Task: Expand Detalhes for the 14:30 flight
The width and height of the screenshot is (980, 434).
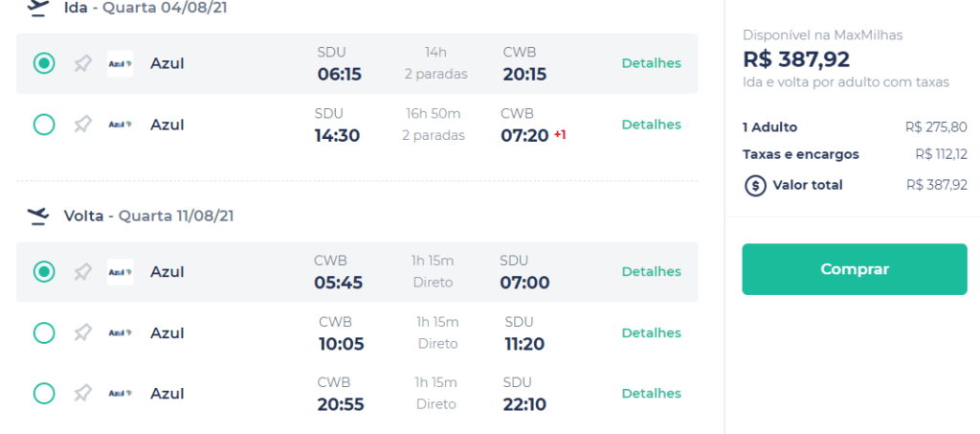Action: coord(651,125)
